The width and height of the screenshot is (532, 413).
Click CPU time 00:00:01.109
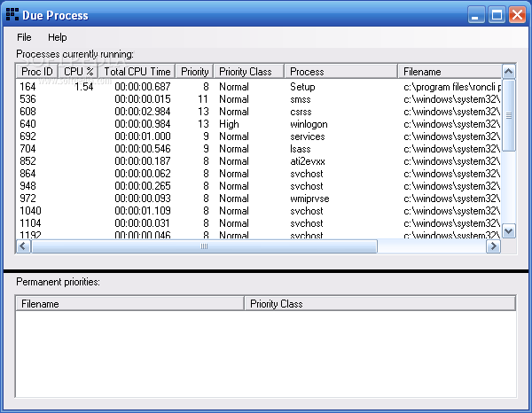pyautogui.click(x=143, y=211)
